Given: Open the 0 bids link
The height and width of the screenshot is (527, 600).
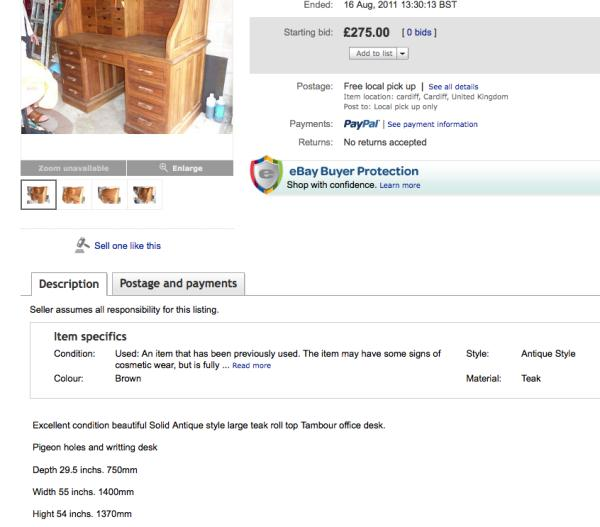Looking at the screenshot, I should click(x=419, y=33).
